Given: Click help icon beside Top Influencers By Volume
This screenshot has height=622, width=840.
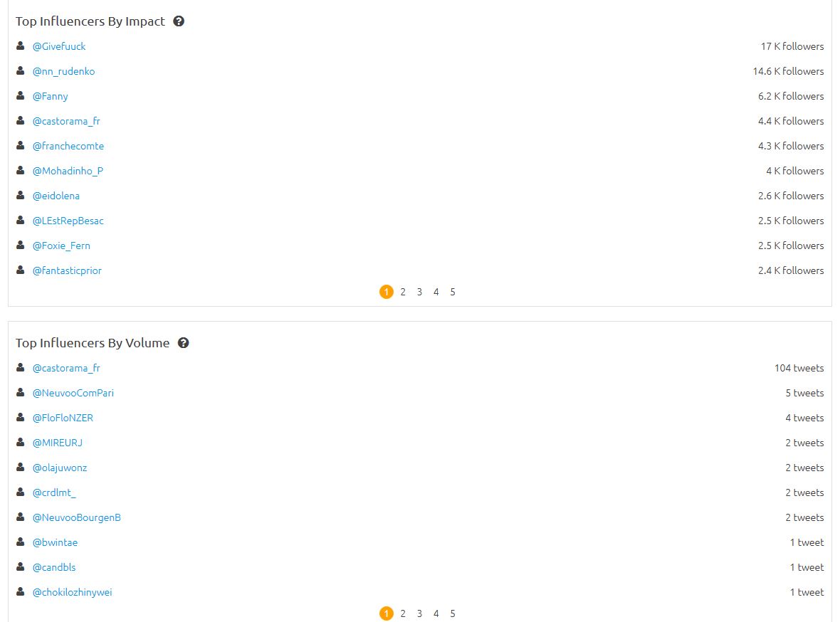Looking at the screenshot, I should point(183,343).
